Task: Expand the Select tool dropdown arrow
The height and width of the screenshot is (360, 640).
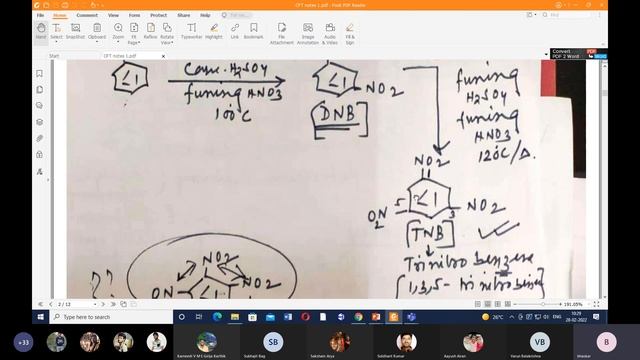Action: click(x=56, y=42)
